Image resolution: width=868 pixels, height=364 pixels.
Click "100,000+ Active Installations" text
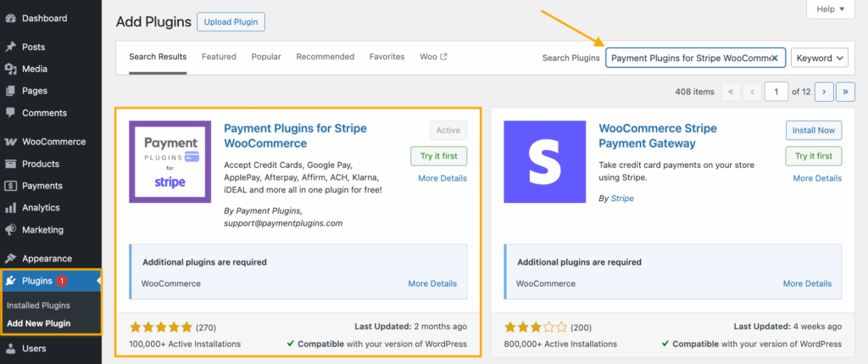pos(185,344)
